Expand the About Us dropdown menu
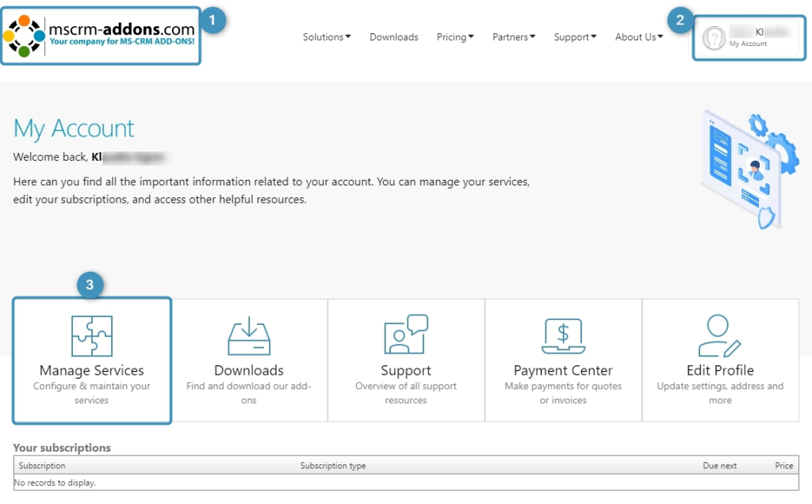Viewport: 812px width, 504px height. coord(639,36)
